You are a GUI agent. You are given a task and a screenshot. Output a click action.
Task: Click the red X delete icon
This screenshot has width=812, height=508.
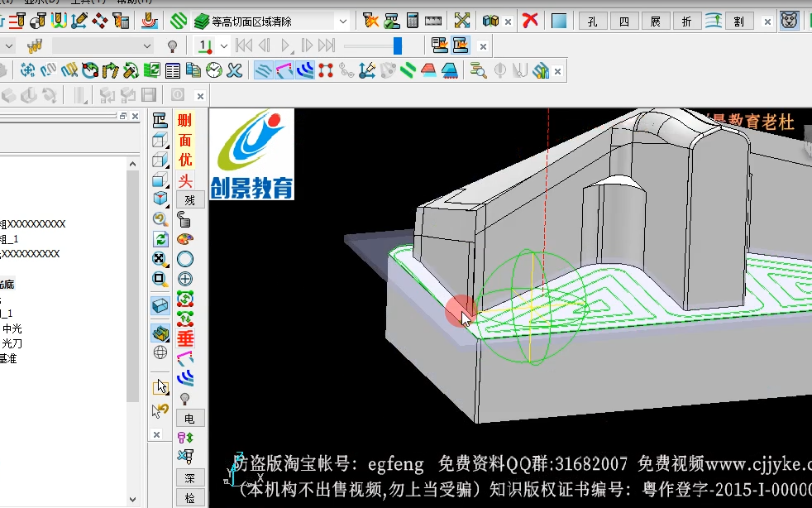pyautogui.click(x=530, y=21)
